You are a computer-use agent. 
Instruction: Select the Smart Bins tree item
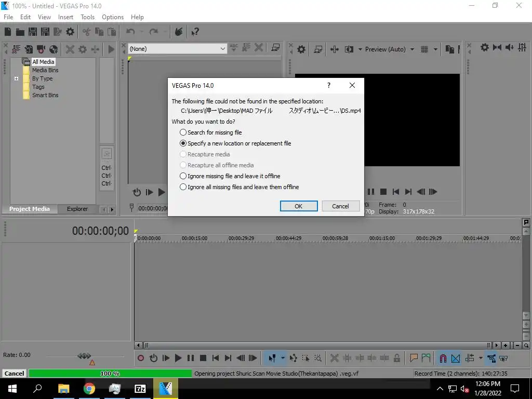pos(45,96)
